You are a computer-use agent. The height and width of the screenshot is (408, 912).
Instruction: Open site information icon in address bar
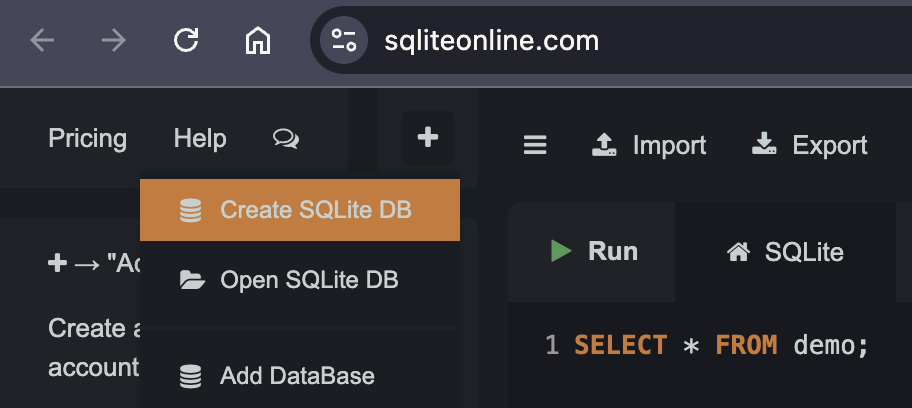coord(344,41)
